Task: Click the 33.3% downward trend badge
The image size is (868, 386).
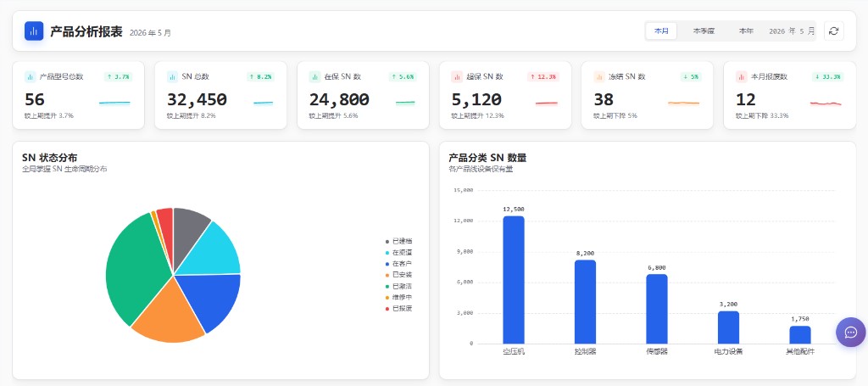Action: 827,76
